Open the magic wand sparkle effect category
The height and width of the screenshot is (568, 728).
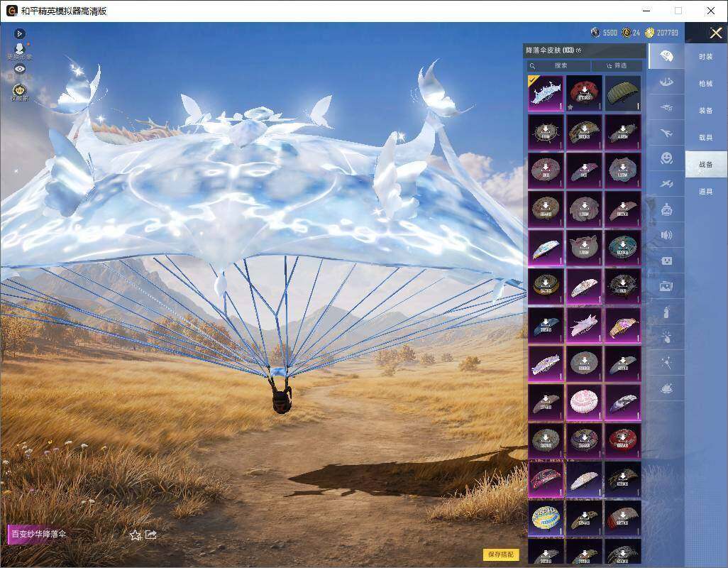666,363
